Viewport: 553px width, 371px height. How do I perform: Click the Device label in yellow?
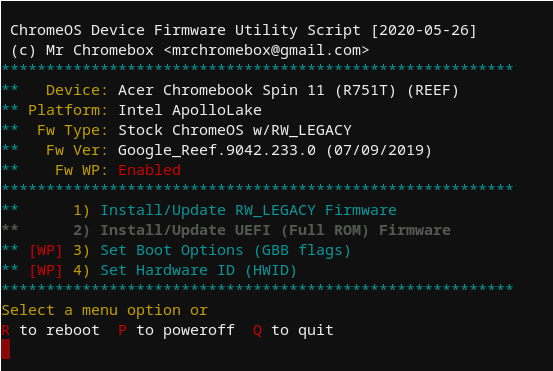(77, 90)
